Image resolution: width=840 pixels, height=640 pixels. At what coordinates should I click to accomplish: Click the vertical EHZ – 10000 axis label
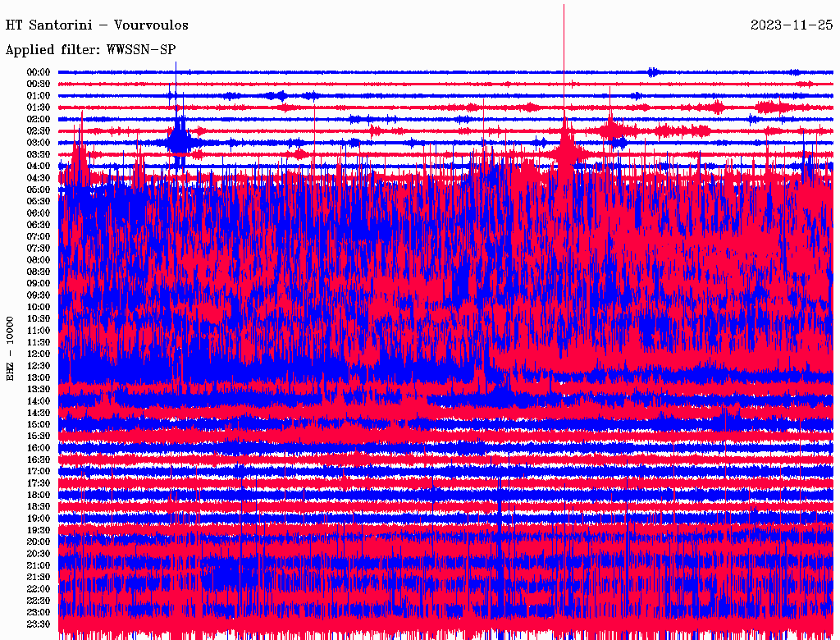(11, 347)
